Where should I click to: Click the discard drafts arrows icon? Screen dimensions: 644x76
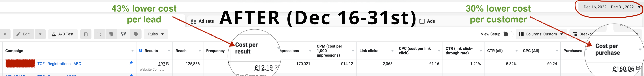click(x=123, y=34)
